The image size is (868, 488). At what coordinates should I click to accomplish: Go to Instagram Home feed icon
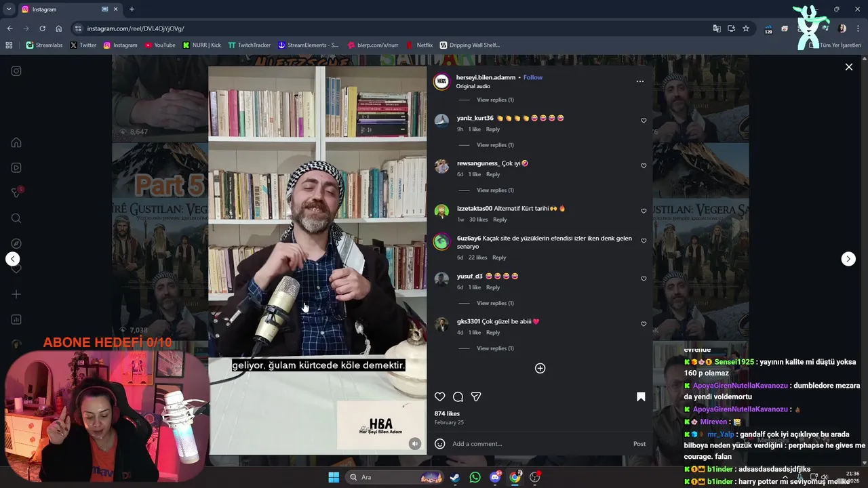click(16, 142)
